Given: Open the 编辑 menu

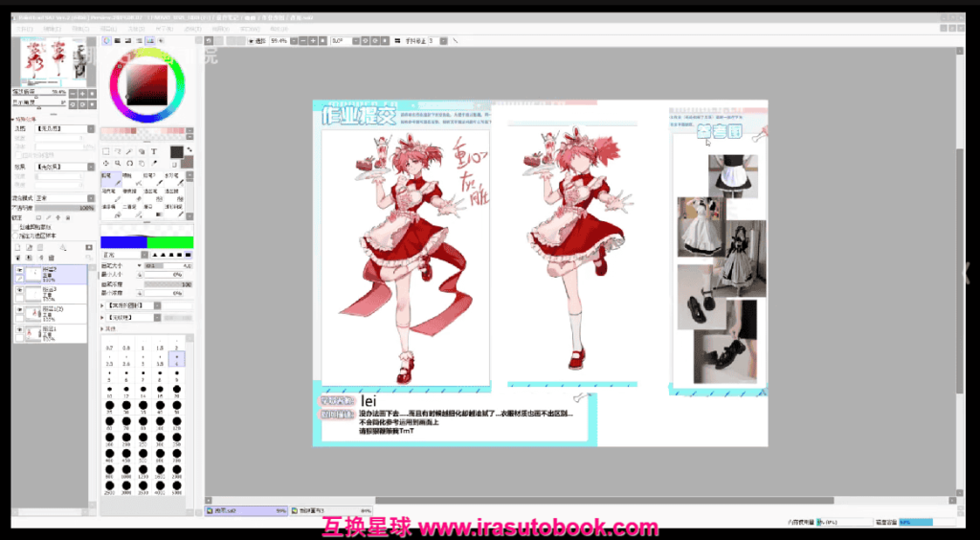Looking at the screenshot, I should point(53,29).
